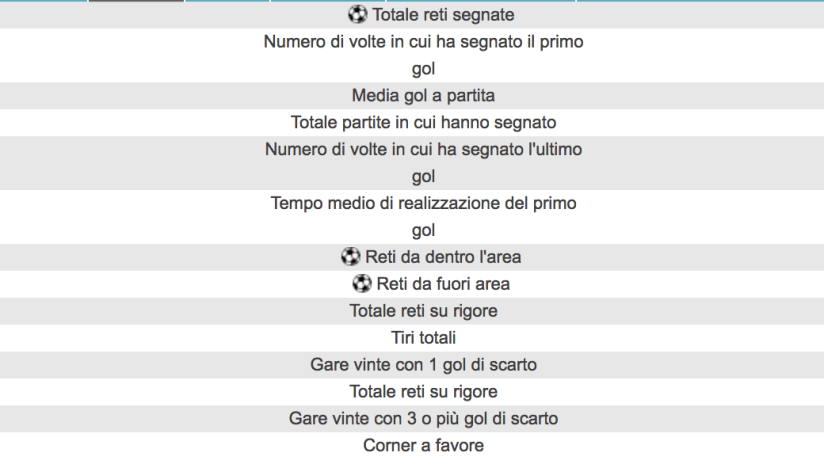Select Gare vinte con 1 gol di scarto
Viewport: 824px width, 464px height.
pos(423,365)
